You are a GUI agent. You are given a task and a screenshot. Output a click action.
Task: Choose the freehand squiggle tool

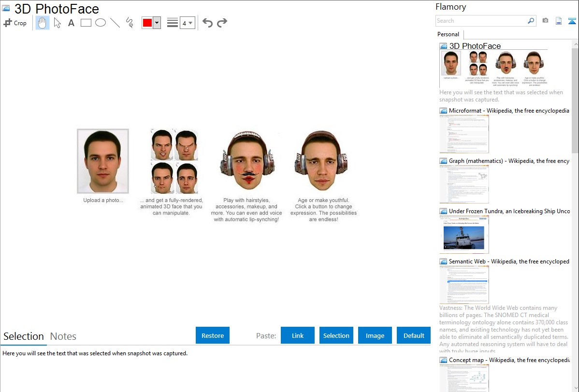tap(130, 23)
